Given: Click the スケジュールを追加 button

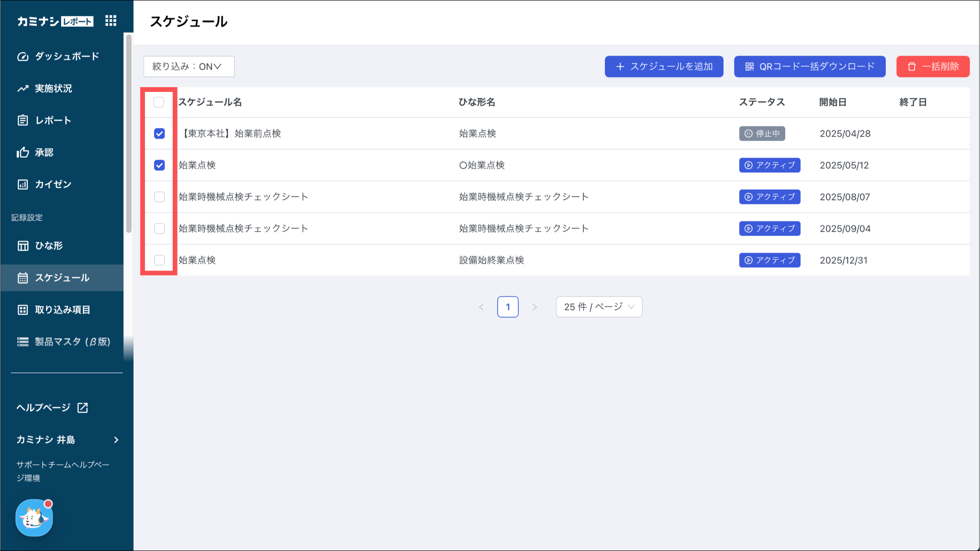Looking at the screenshot, I should (664, 67).
